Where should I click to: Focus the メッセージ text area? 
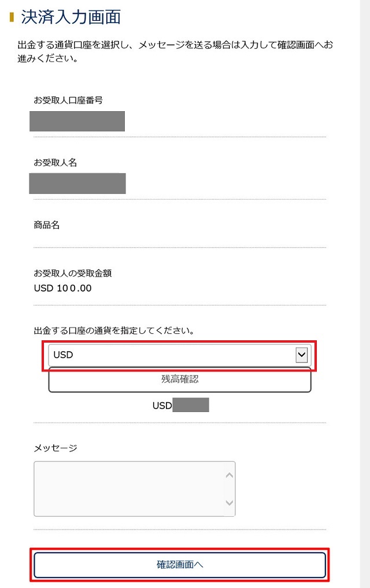[128, 488]
